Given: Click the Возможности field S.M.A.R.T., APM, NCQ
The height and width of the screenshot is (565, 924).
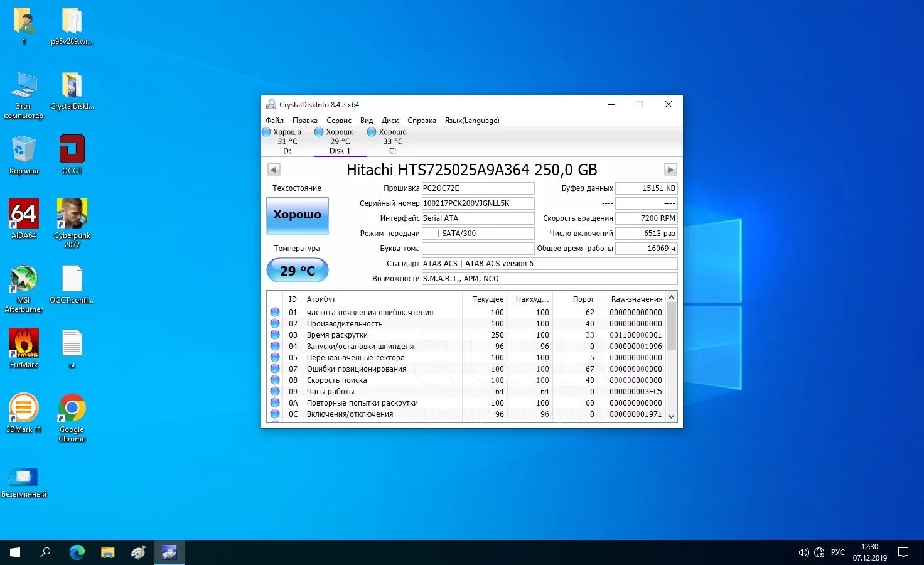Looking at the screenshot, I should pos(549,279).
